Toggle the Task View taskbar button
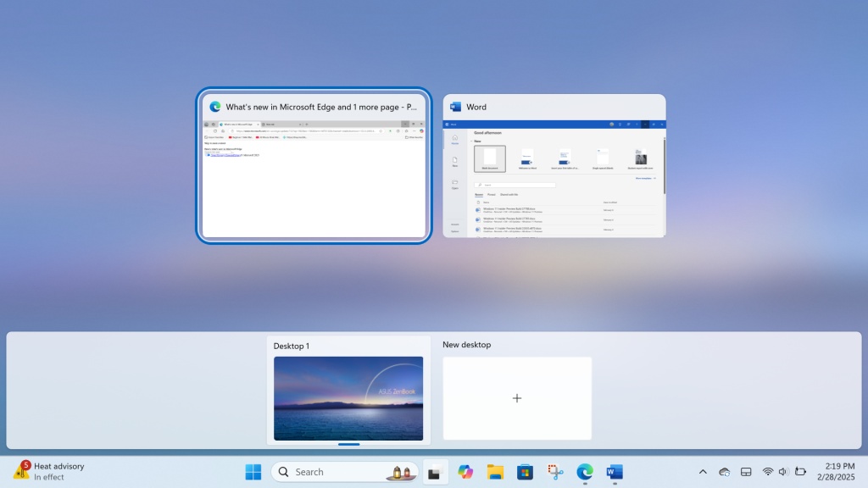 coord(436,472)
